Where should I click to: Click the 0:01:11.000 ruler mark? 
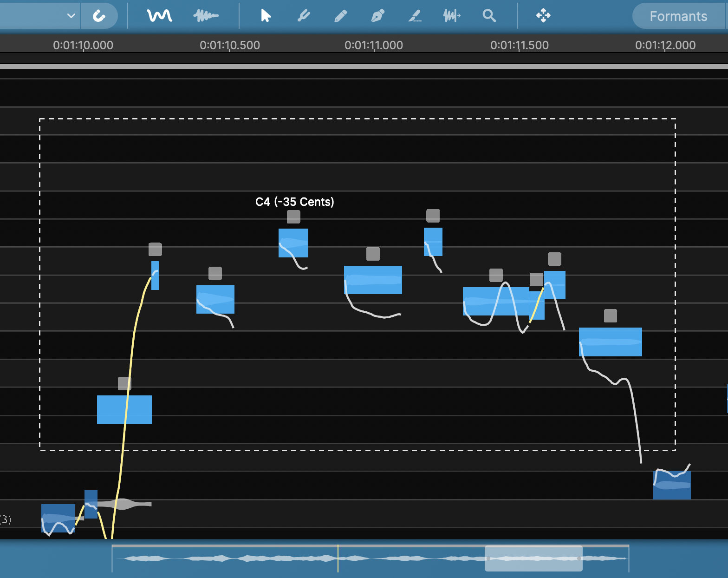(x=374, y=46)
